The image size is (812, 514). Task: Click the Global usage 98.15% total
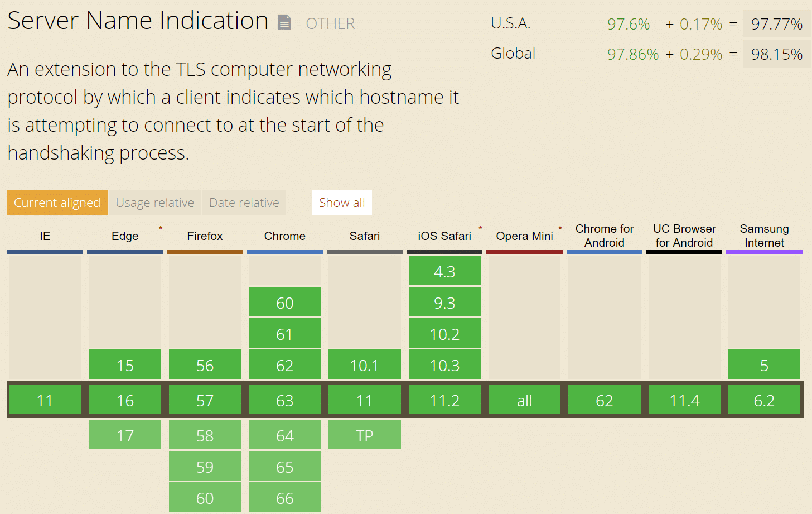point(776,54)
